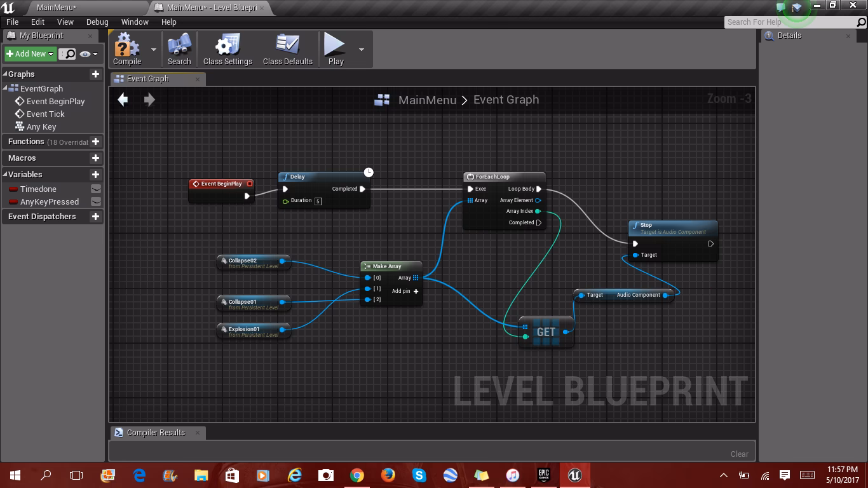The width and height of the screenshot is (868, 488).
Task: Collapse the Graphs section
Action: click(5, 74)
